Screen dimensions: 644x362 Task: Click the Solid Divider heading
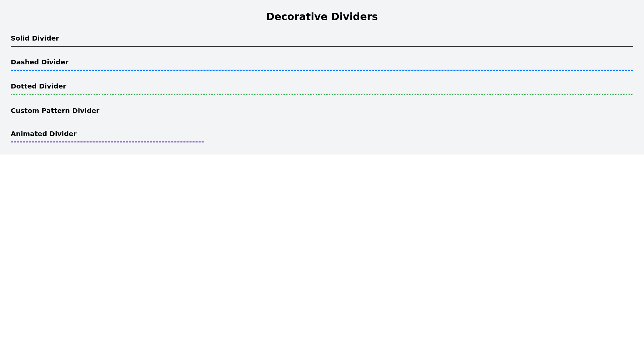35,38
